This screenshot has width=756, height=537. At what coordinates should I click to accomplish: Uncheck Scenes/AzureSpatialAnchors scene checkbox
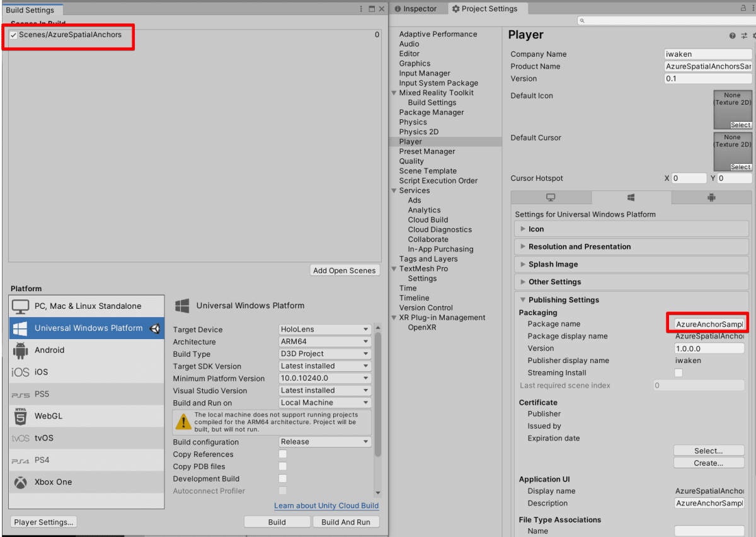click(x=13, y=35)
